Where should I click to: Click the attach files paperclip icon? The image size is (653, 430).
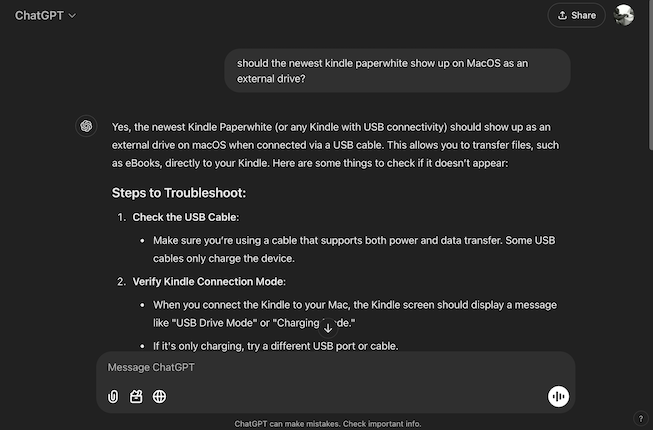coord(113,397)
